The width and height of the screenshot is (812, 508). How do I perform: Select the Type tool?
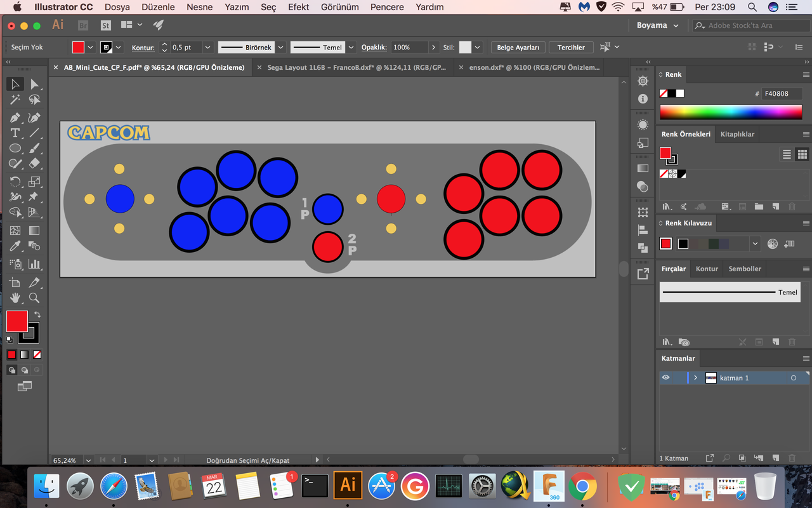(15, 133)
